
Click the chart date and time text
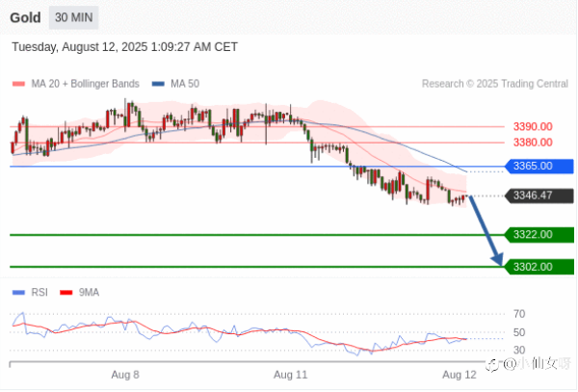point(124,47)
